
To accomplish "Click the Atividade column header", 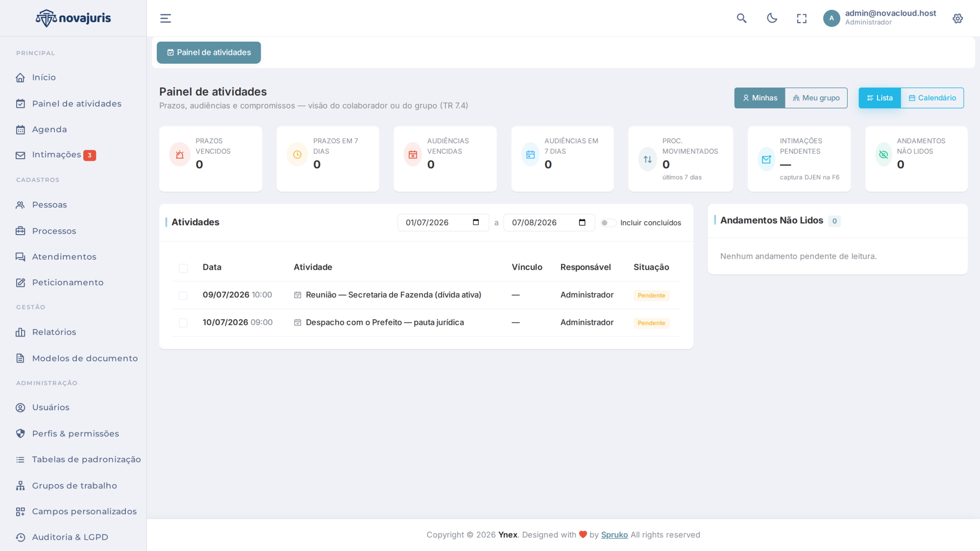I will [313, 267].
